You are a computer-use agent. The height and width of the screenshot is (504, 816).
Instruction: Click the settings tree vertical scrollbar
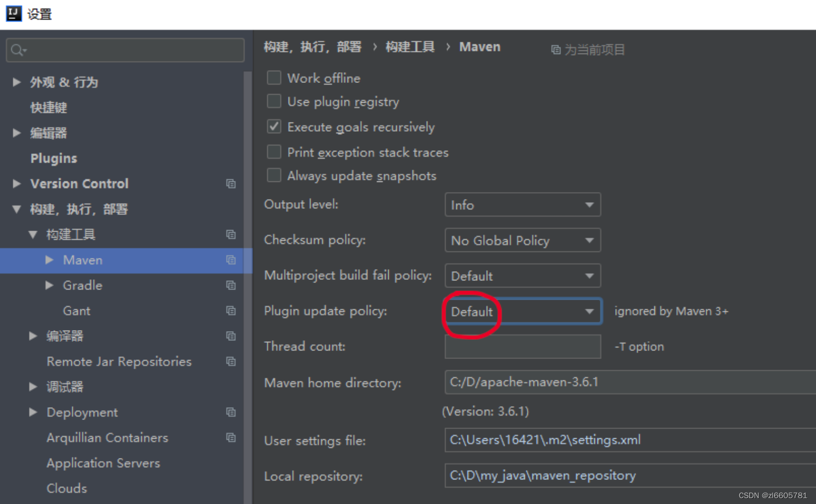[x=247, y=287]
